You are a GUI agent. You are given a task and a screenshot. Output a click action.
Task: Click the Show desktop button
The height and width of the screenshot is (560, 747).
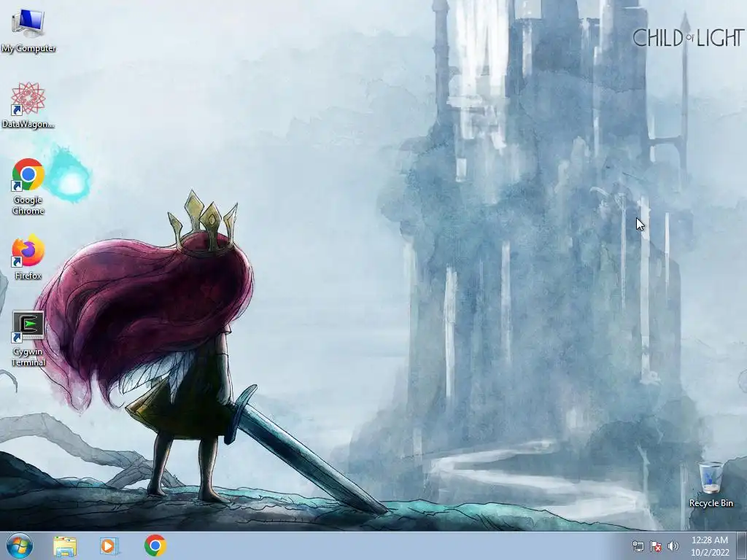point(742,545)
